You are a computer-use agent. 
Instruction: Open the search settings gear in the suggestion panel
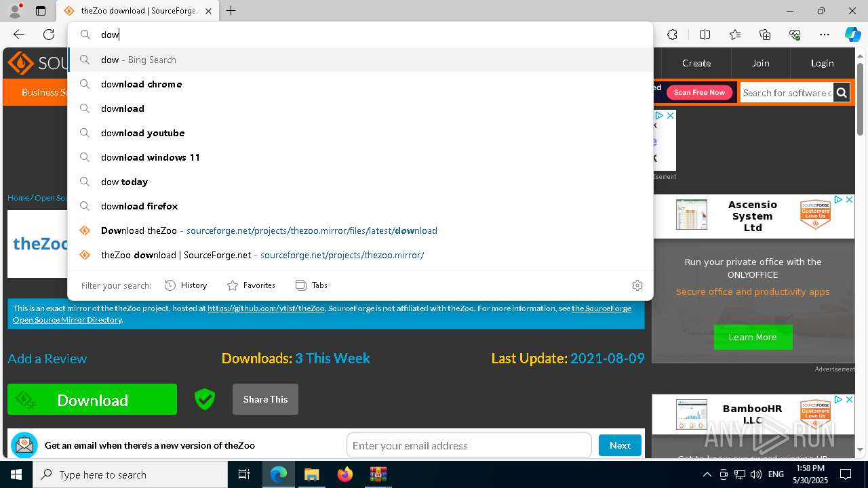click(x=637, y=285)
